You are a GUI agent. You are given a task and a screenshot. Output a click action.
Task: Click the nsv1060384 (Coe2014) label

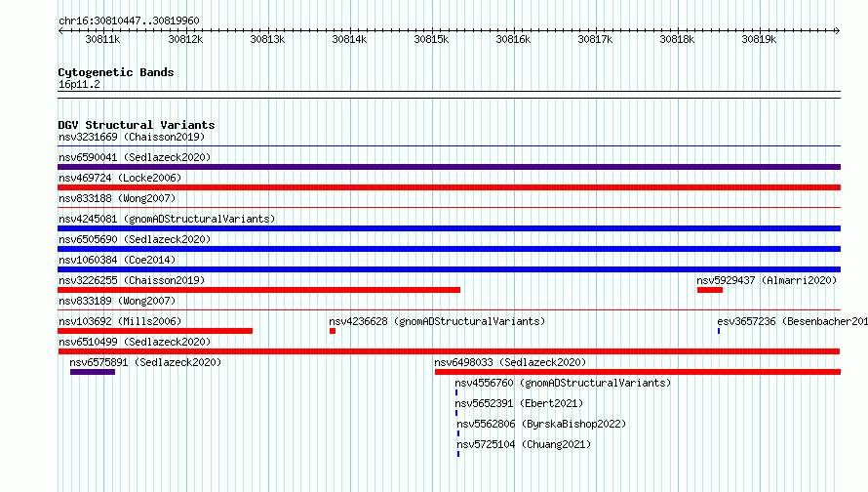[117, 260]
